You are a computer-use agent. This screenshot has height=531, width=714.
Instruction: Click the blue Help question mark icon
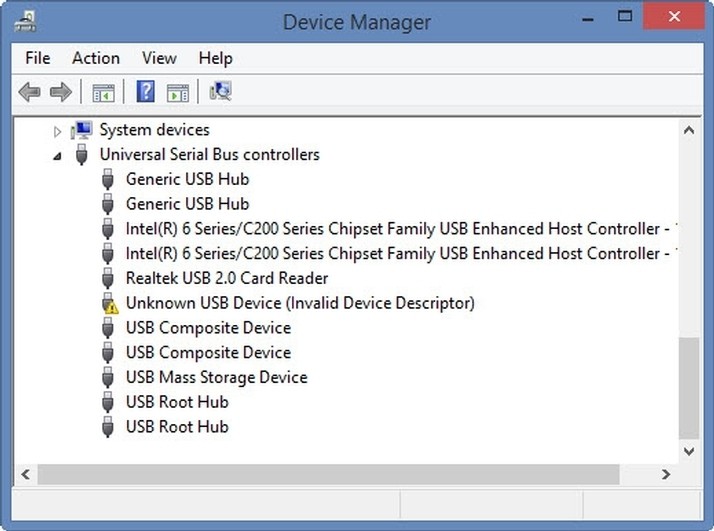pyautogui.click(x=146, y=92)
